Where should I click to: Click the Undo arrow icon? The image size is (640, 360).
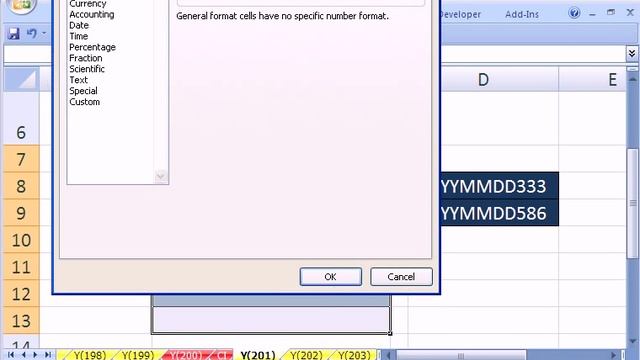tap(31, 33)
